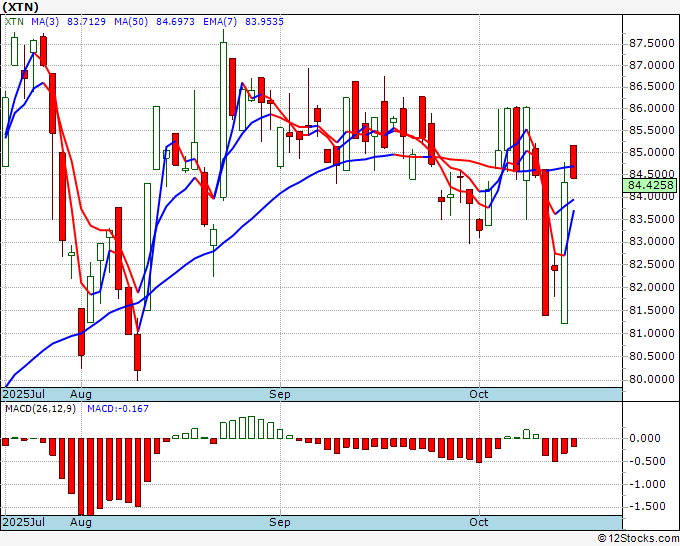
Task: Click the MA(3) value 83.7129
Action: [x=86, y=21]
